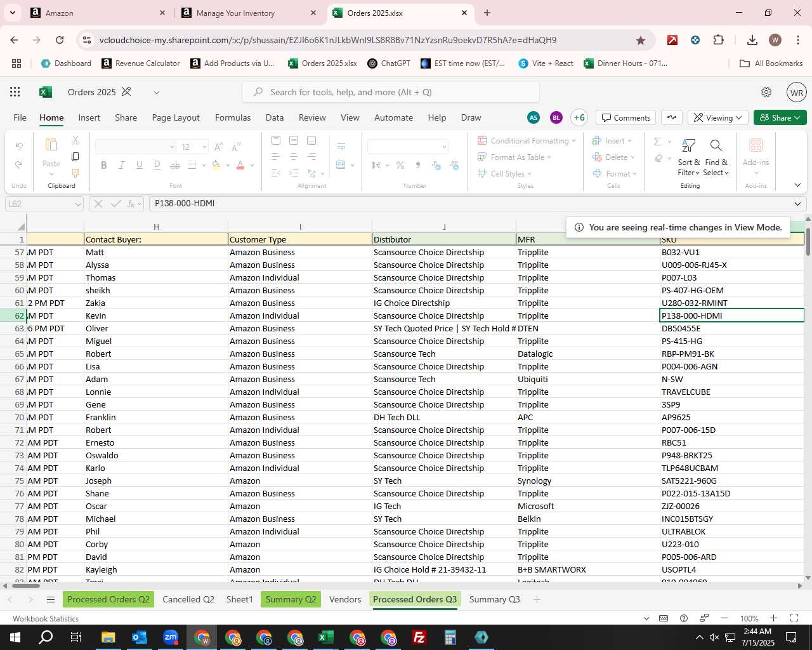Open the font size dropdown showing 12
The width and height of the screenshot is (812, 650).
204,147
